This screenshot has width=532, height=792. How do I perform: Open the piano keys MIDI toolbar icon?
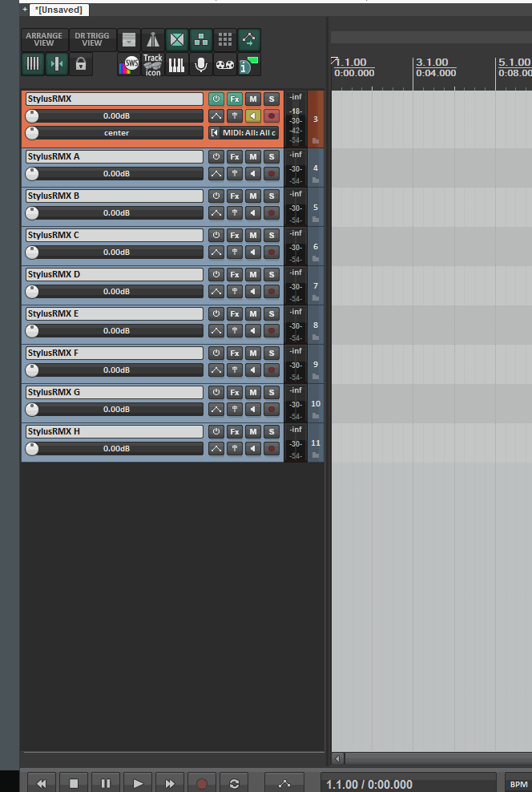click(x=176, y=64)
